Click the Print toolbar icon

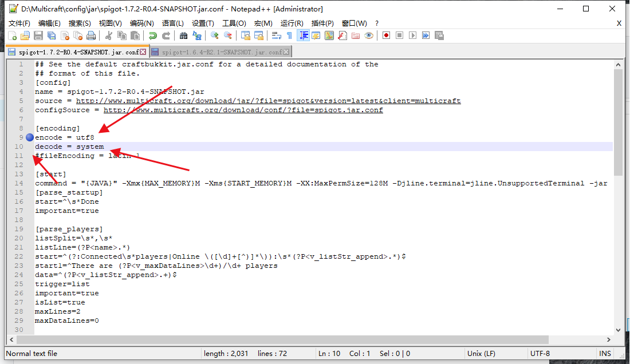tap(91, 35)
